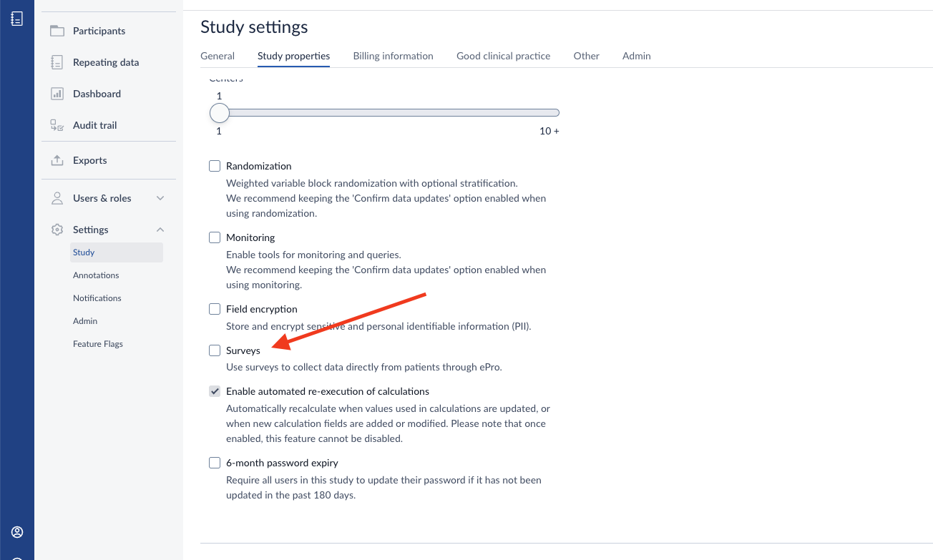Select the Repeating data icon

pyautogui.click(x=57, y=62)
